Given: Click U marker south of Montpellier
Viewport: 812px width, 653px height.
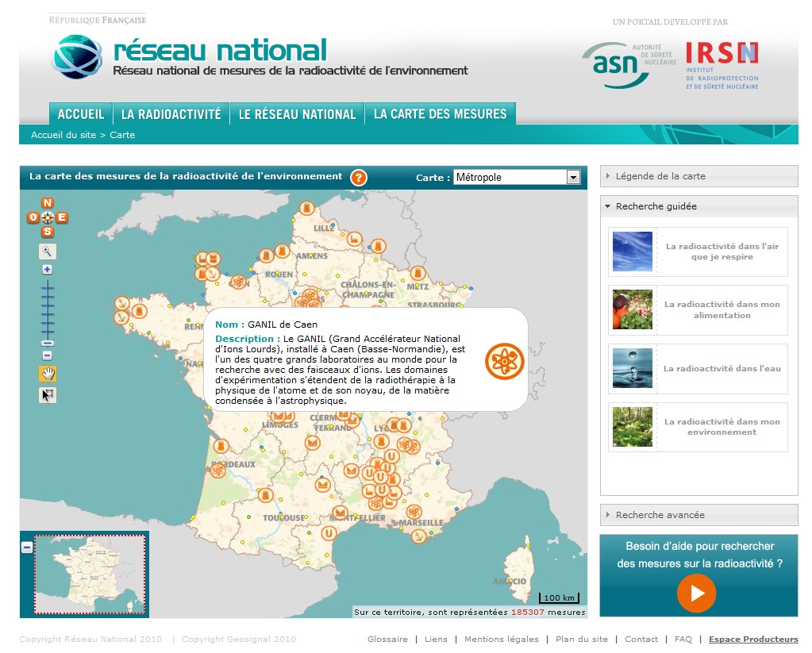Looking at the screenshot, I should [329, 533].
